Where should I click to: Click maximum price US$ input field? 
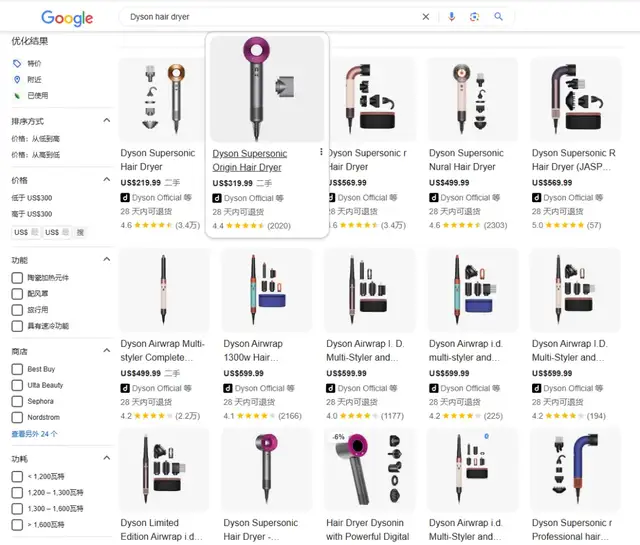[57, 232]
